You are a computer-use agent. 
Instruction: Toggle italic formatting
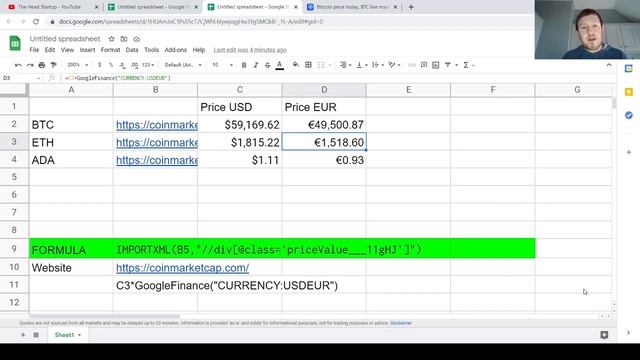coord(256,65)
